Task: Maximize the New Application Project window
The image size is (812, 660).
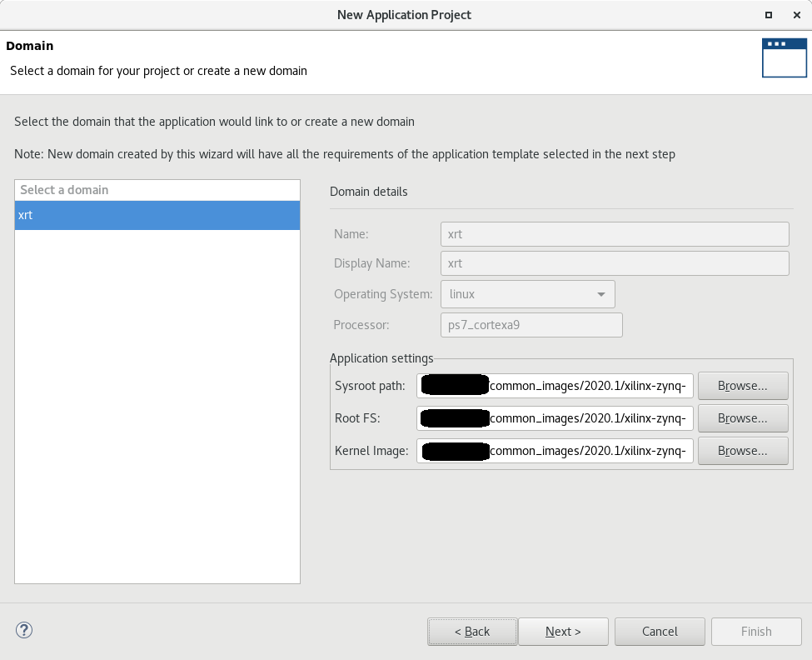Action: pyautogui.click(x=768, y=15)
